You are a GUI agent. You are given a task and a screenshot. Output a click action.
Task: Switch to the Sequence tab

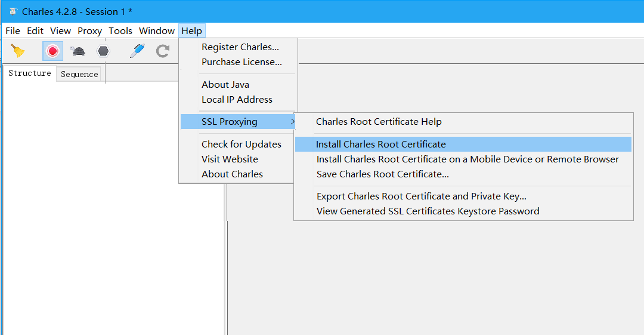point(79,74)
